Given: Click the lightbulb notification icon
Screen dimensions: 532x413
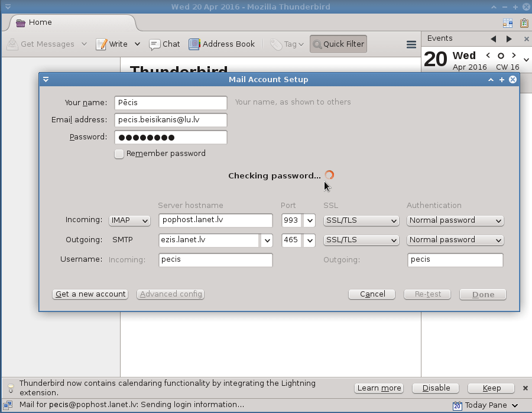Looking at the screenshot, I should 11,388.
